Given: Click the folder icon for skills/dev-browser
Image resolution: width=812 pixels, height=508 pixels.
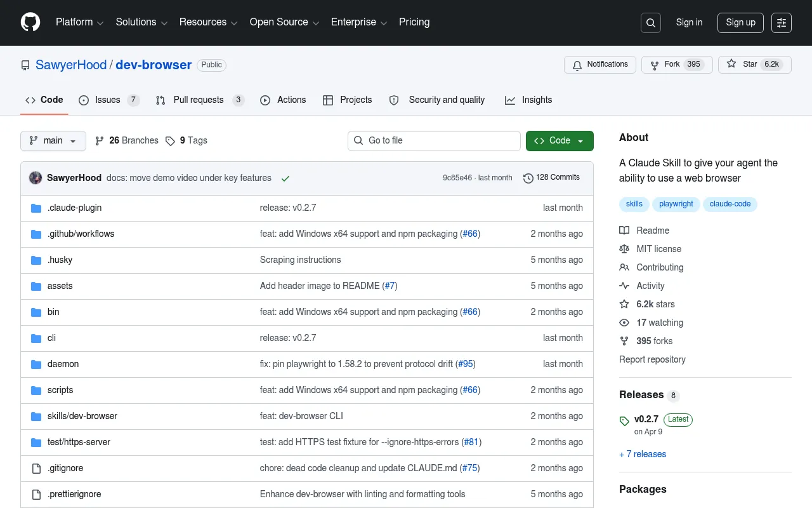Looking at the screenshot, I should tap(36, 417).
